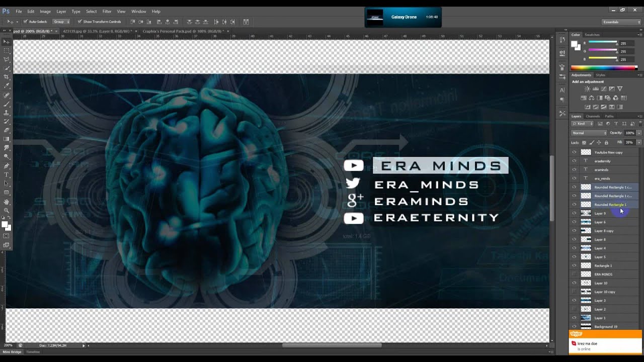The height and width of the screenshot is (362, 644).
Task: Show the Layer 10 copy layer
Action: [574, 292]
